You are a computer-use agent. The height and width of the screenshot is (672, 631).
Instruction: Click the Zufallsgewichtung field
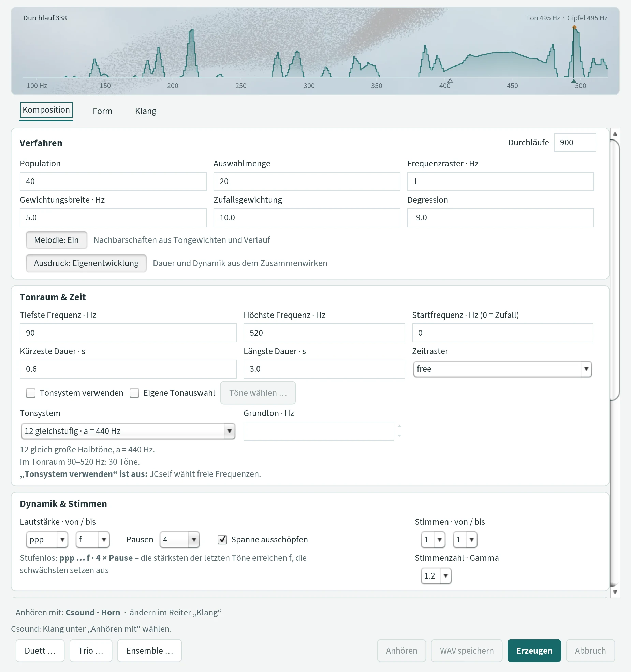click(x=307, y=218)
